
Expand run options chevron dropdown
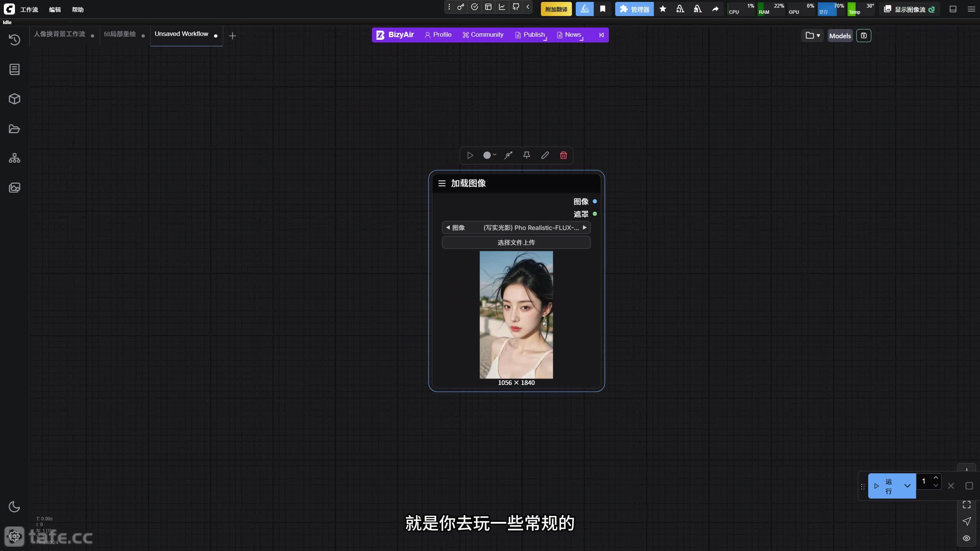907,486
